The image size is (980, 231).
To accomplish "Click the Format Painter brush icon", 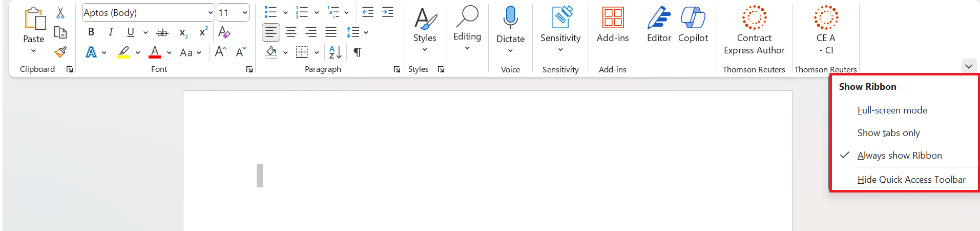I will point(60,52).
